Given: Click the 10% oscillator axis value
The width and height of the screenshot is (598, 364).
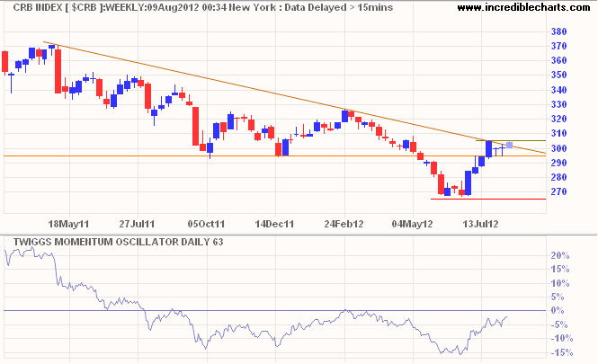Looking at the screenshot, I should coord(560,283).
